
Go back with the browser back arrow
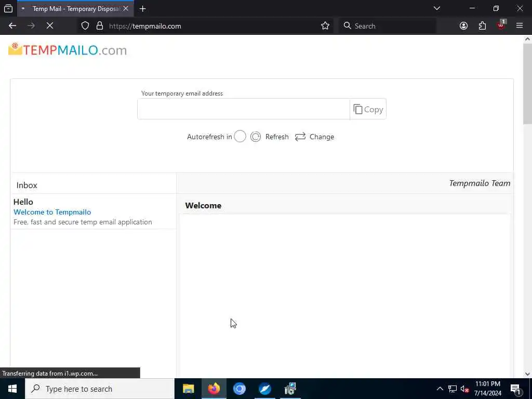12,26
